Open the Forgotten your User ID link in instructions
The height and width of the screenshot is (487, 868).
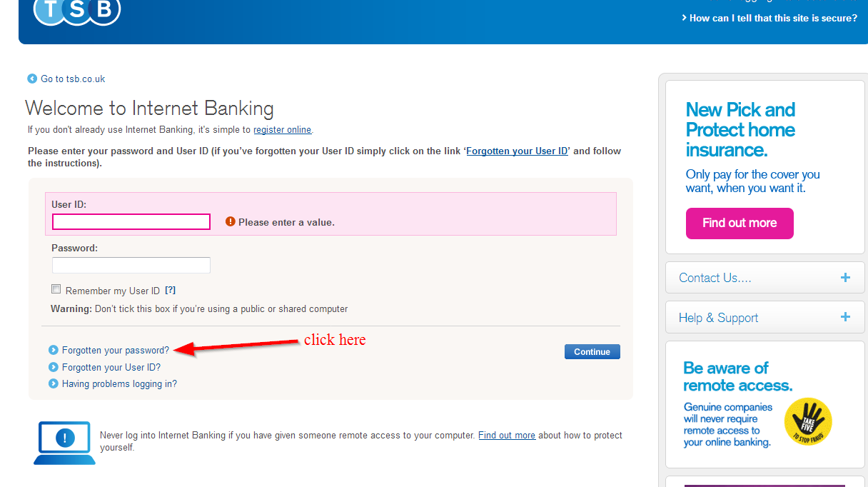[517, 151]
